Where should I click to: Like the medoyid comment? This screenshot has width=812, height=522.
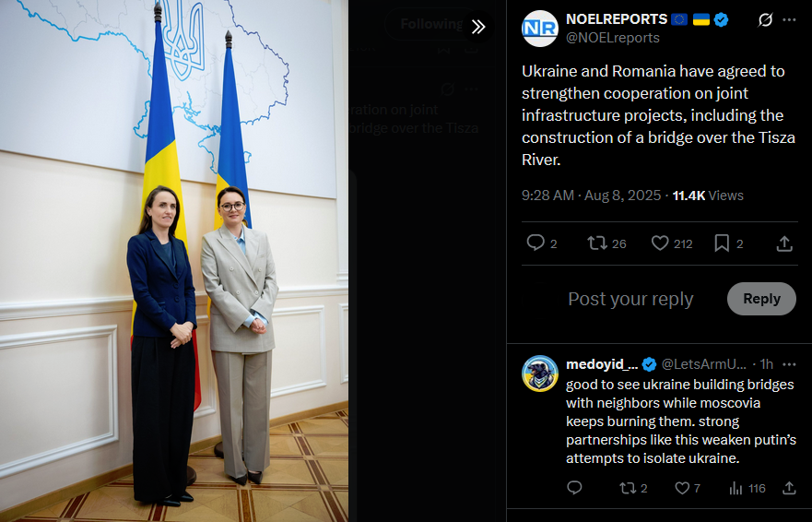coord(688,488)
